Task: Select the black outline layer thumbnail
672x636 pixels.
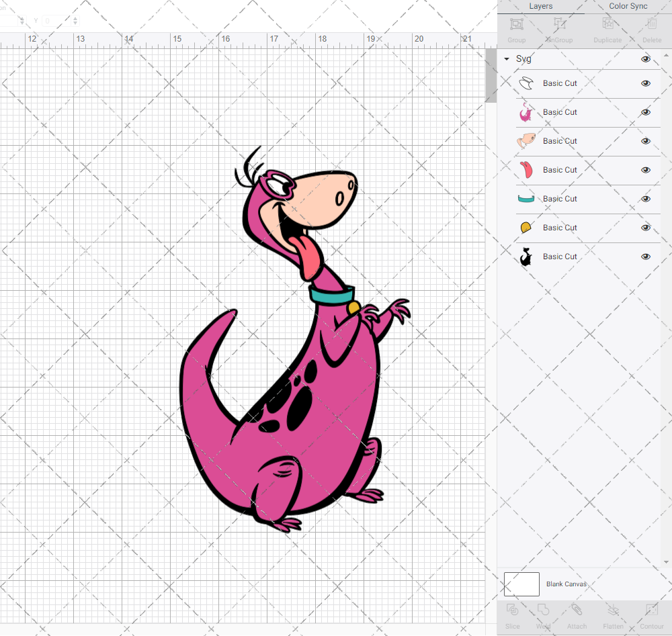Action: click(x=526, y=257)
